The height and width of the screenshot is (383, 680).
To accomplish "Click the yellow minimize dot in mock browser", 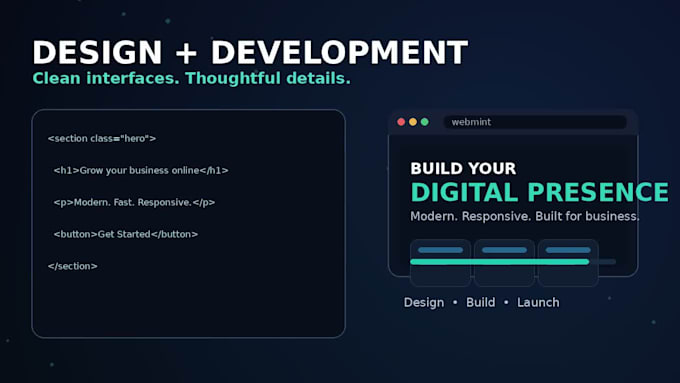I will click(x=413, y=122).
